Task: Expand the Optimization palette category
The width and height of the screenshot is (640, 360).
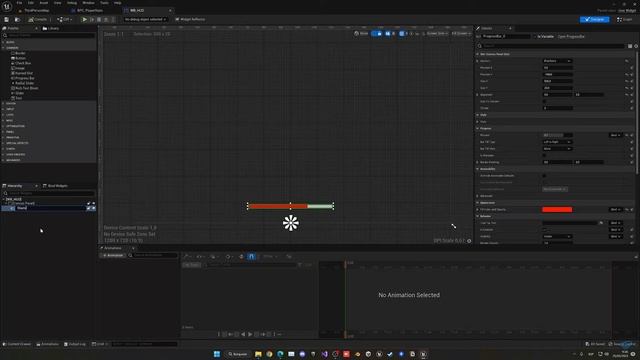Action: 3,126
